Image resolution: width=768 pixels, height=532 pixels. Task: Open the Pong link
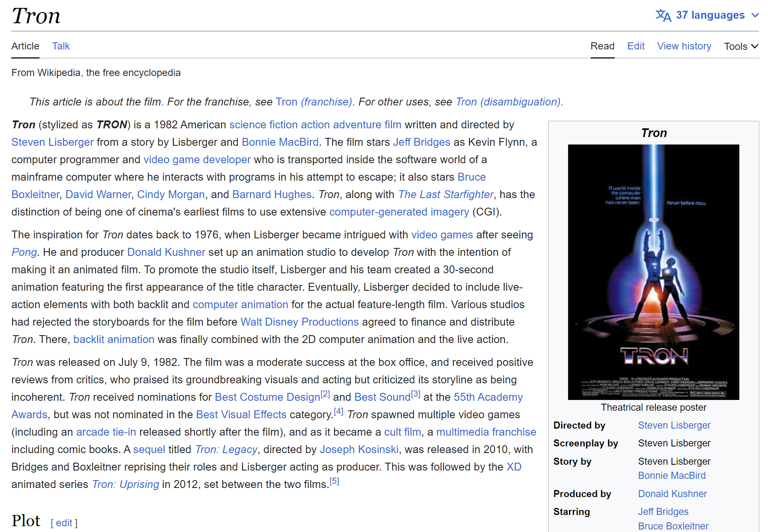pos(24,252)
